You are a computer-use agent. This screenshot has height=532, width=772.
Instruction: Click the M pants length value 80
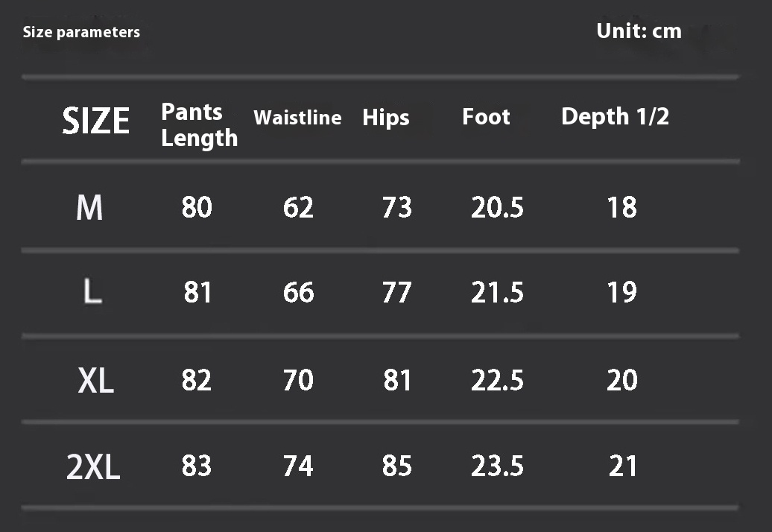tap(197, 207)
